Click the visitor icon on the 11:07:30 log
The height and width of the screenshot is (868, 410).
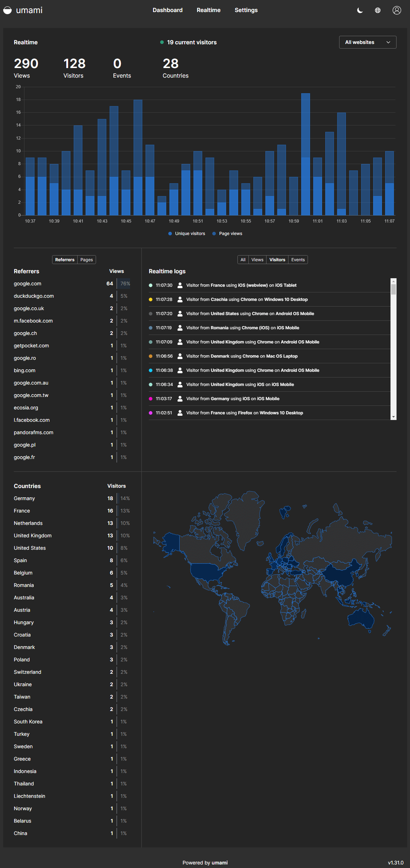pos(180,285)
